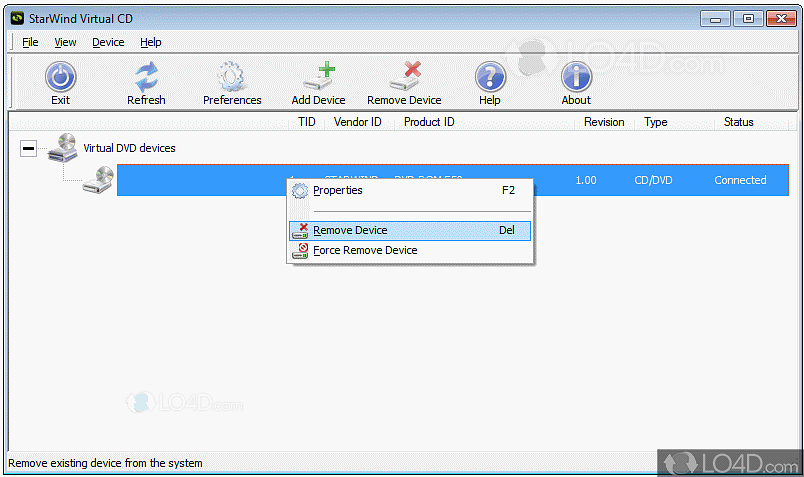804x477 pixels.
Task: Click the Exit power icon in toolbar
Action: [x=61, y=76]
